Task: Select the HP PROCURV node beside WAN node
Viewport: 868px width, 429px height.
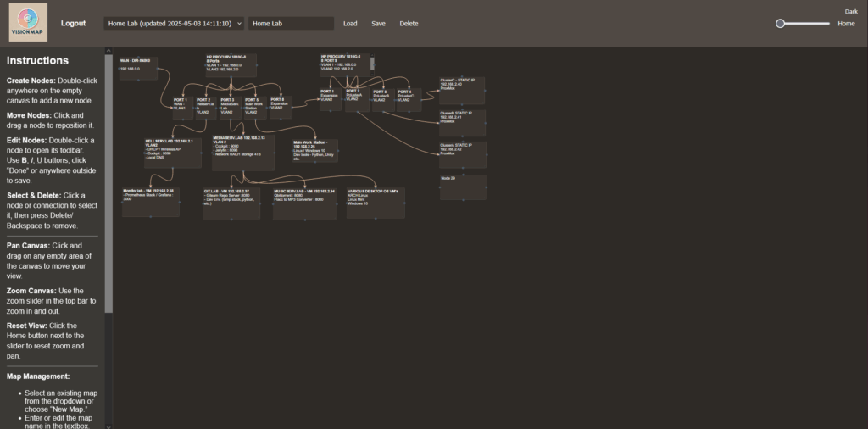Action: point(231,65)
